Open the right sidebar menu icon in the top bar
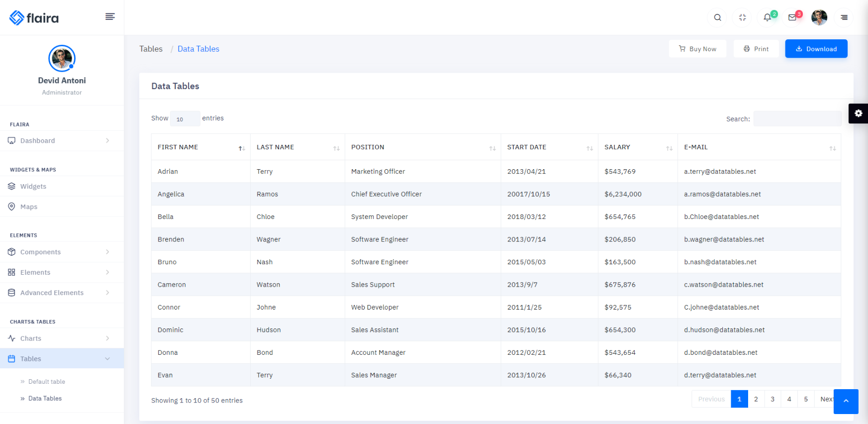Image resolution: width=868 pixels, height=424 pixels. pyautogui.click(x=844, y=17)
